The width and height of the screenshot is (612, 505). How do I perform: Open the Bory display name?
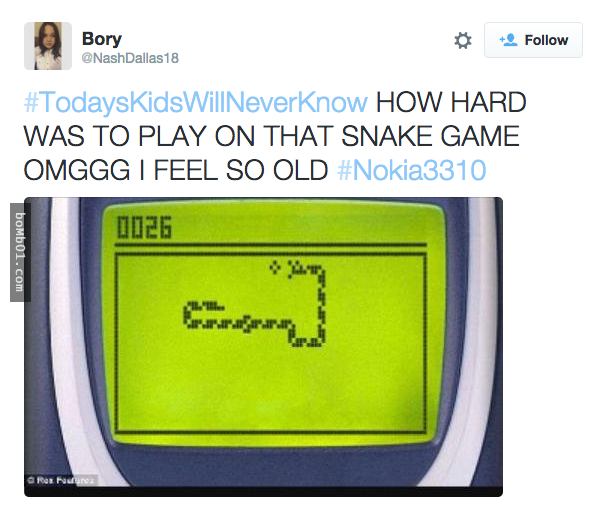pyautogui.click(x=102, y=39)
